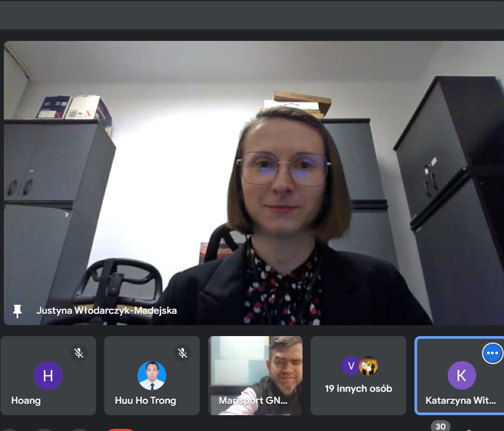Open more options on Katarzyna's tile
This screenshot has height=431, width=504.
(493, 354)
